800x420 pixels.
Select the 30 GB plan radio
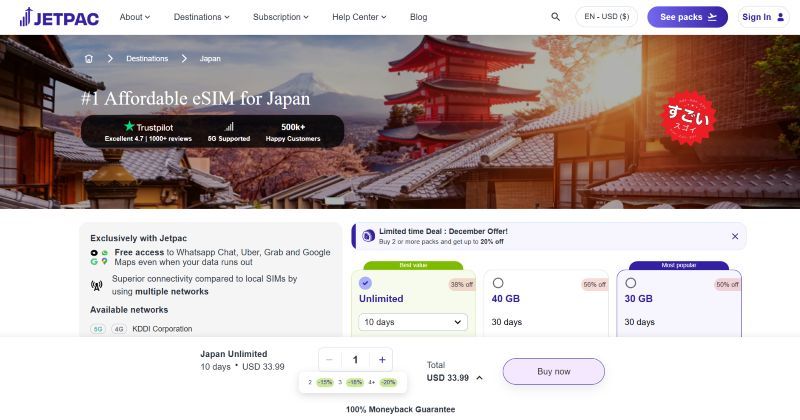pos(631,283)
